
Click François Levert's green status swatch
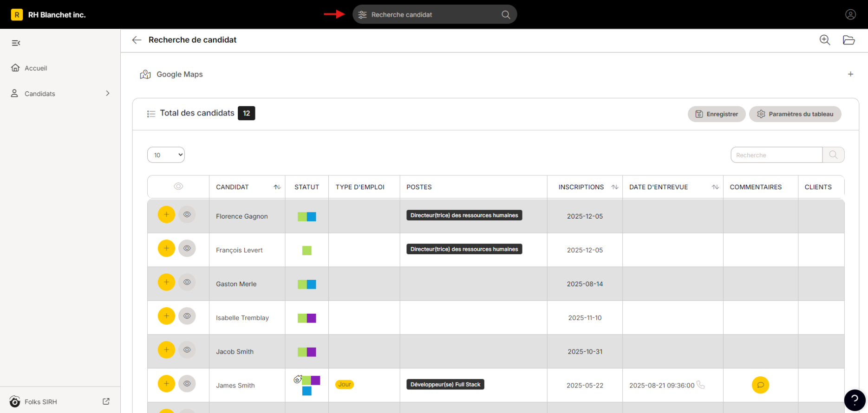(307, 251)
